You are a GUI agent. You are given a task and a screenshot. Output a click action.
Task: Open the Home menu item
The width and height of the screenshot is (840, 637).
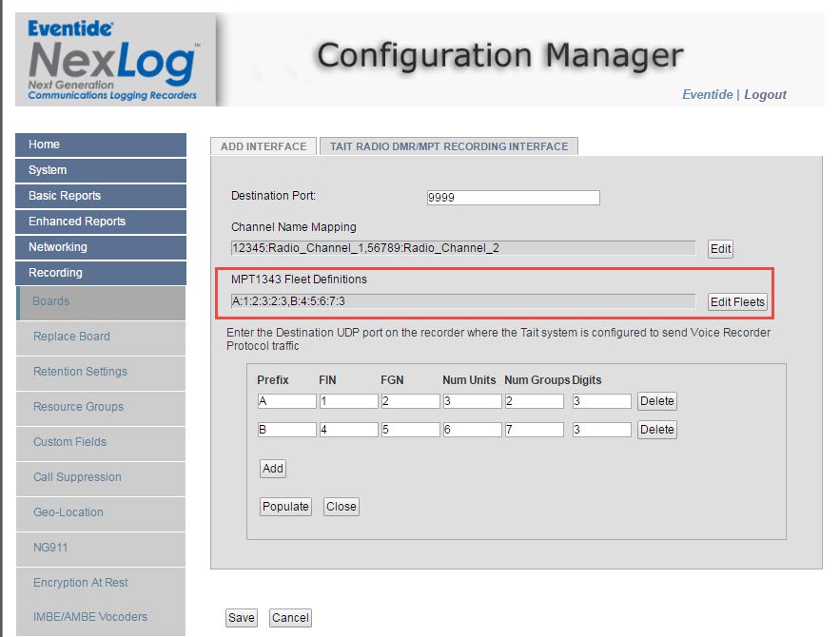tap(100, 145)
